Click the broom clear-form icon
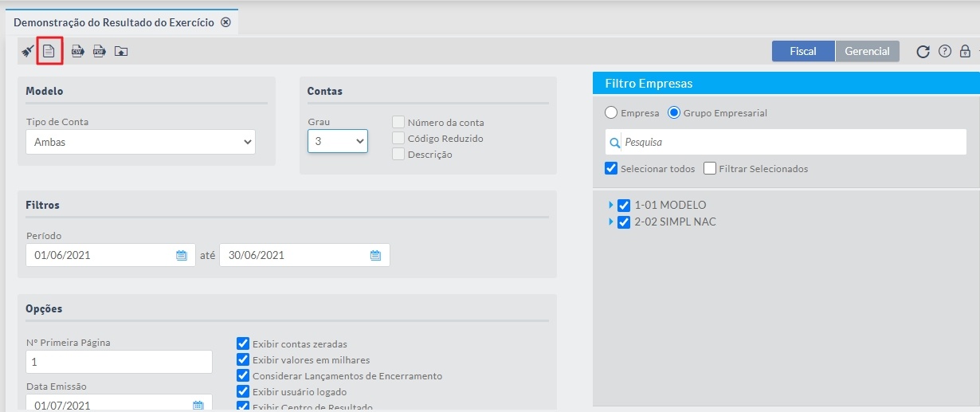 pyautogui.click(x=28, y=51)
